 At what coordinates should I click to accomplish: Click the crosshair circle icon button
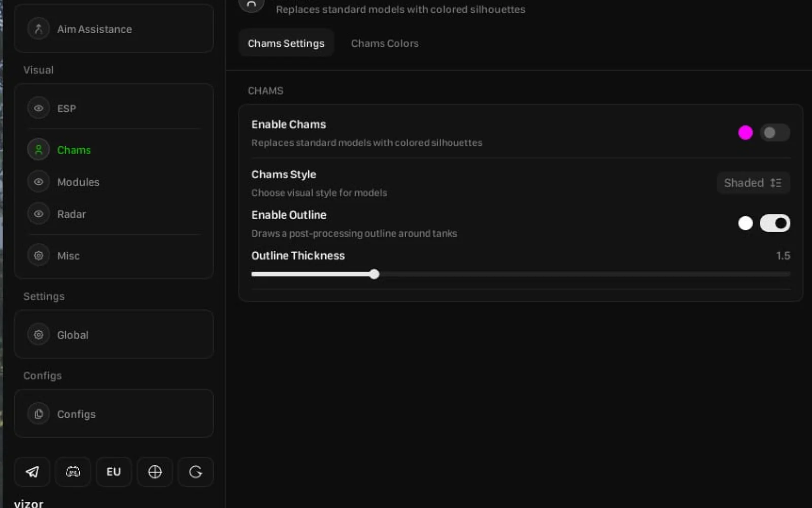click(155, 472)
